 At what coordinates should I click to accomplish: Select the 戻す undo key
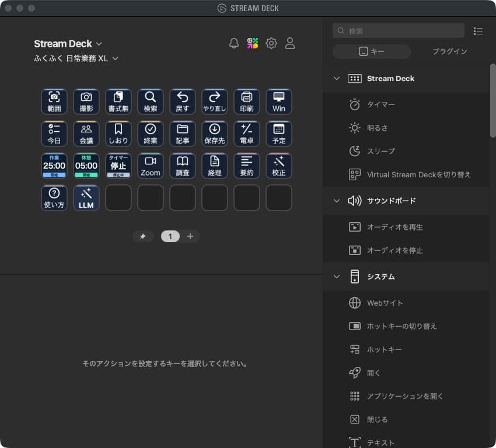click(183, 102)
